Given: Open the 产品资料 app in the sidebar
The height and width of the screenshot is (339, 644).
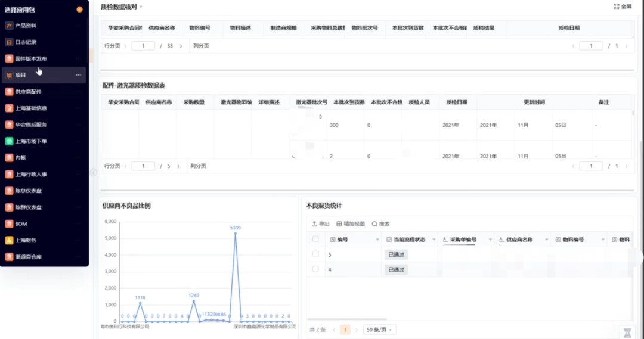Looking at the screenshot, I should [44, 26].
